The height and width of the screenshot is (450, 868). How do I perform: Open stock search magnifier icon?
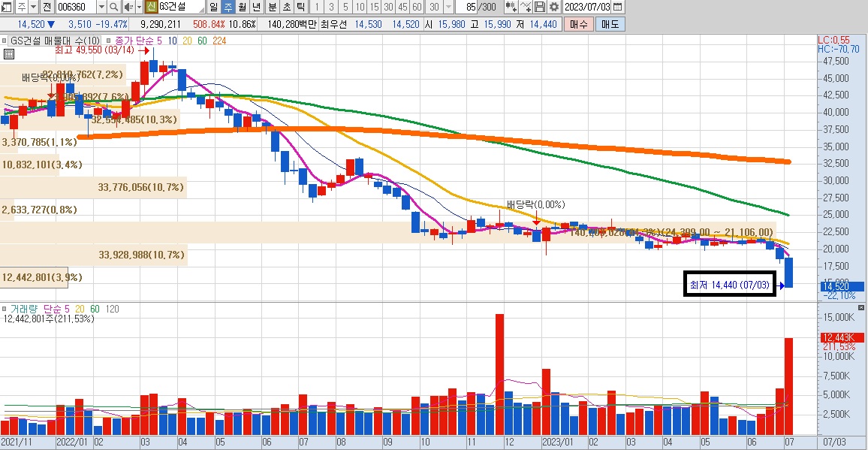pyautogui.click(x=113, y=7)
